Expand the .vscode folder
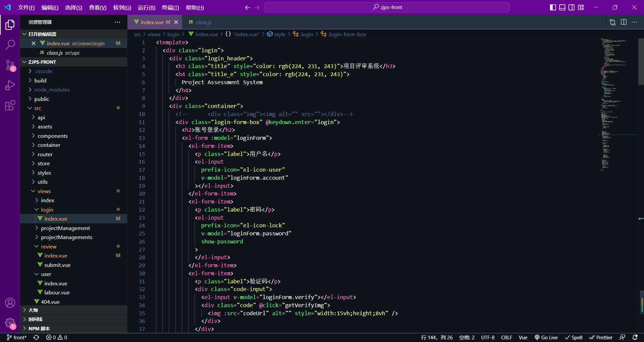This screenshot has height=342, width=644. click(x=74, y=71)
